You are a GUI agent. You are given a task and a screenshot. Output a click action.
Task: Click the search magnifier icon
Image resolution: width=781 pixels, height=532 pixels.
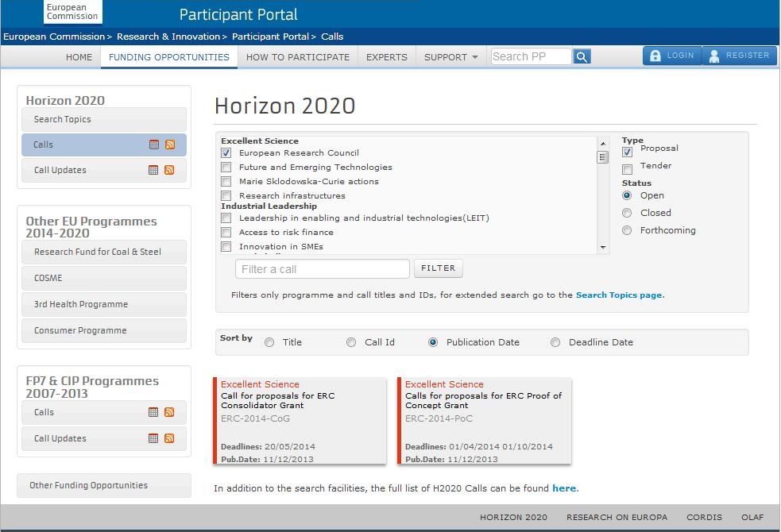[582, 56]
